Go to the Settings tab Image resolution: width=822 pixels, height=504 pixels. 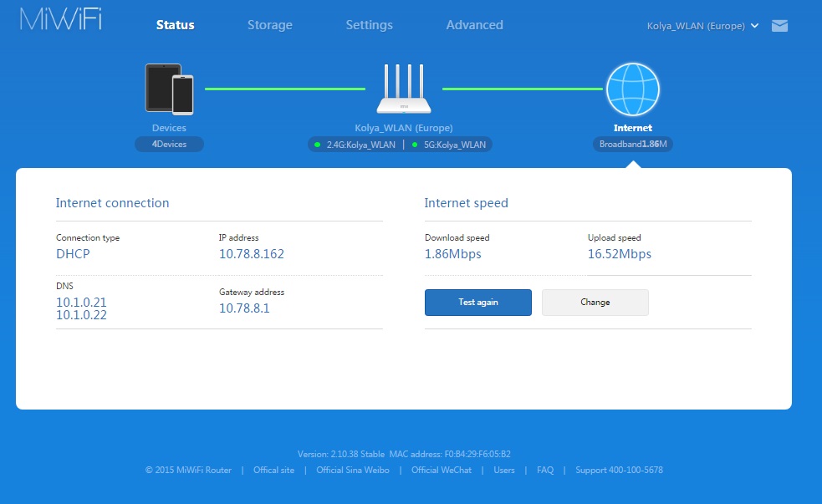pyautogui.click(x=369, y=25)
